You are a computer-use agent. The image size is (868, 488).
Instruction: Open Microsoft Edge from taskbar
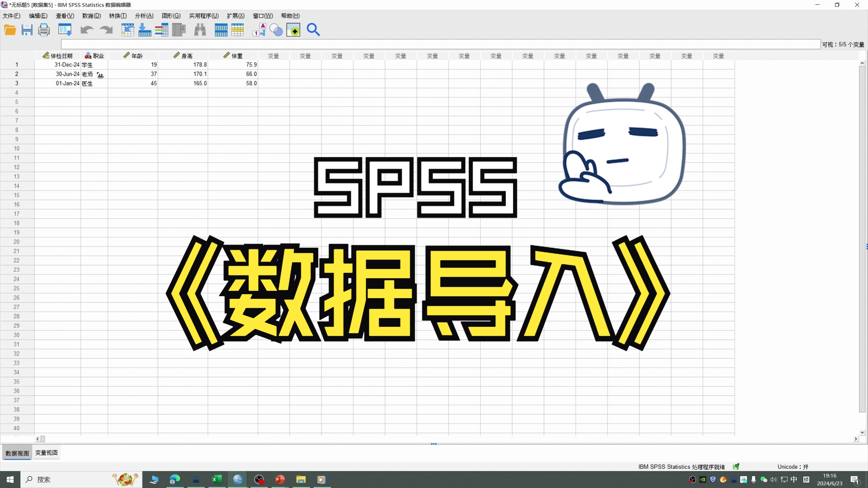click(175, 480)
